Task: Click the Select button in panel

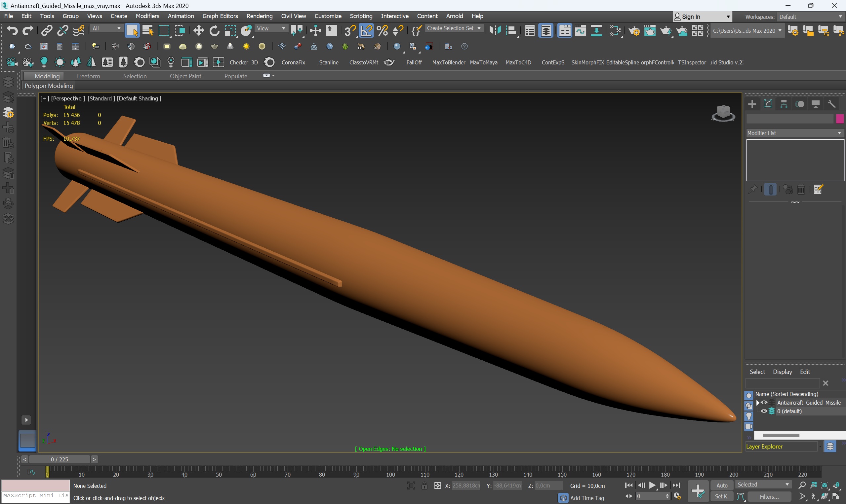Action: (x=757, y=372)
